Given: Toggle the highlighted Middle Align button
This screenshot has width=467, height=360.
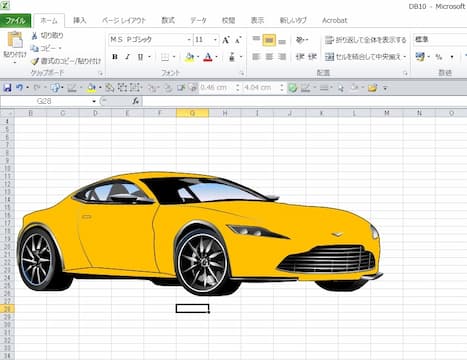Looking at the screenshot, I should coord(269,40).
